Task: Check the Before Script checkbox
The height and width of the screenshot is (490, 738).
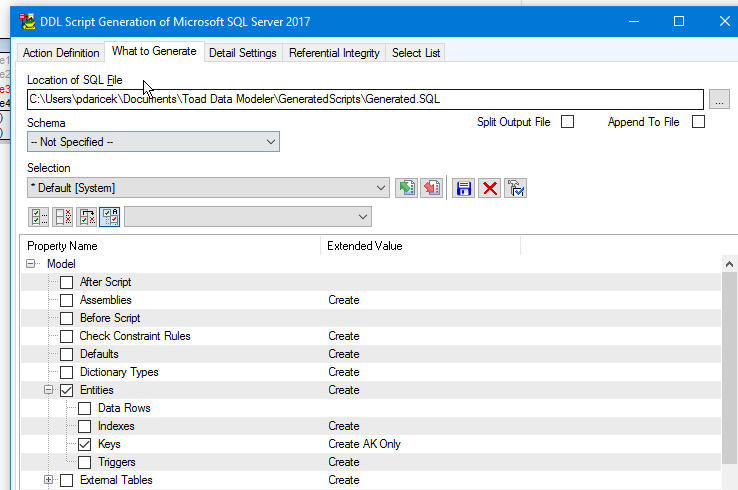Action: tap(66, 318)
